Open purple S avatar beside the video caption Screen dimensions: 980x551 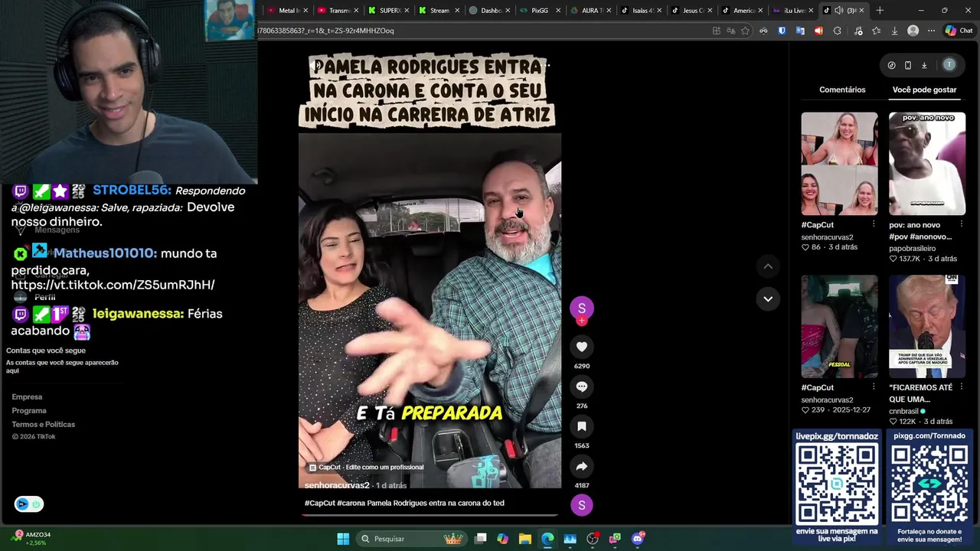click(x=582, y=505)
